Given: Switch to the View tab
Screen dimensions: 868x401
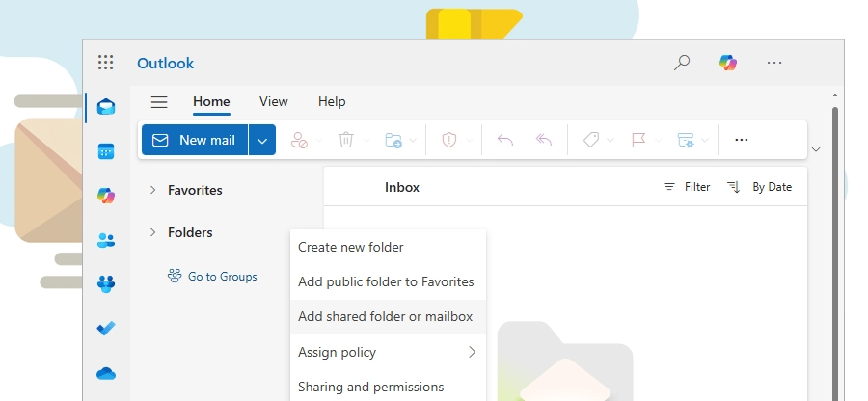Looking at the screenshot, I should click(273, 102).
